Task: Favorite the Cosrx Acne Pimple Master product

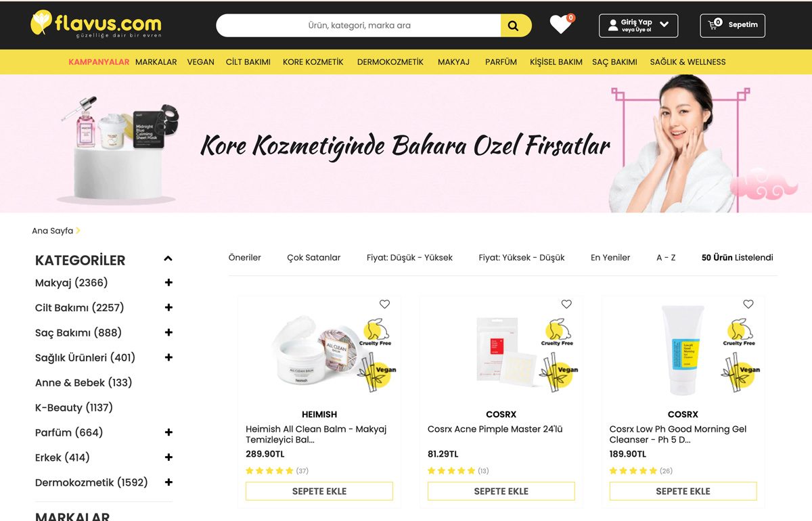Action: (566, 304)
